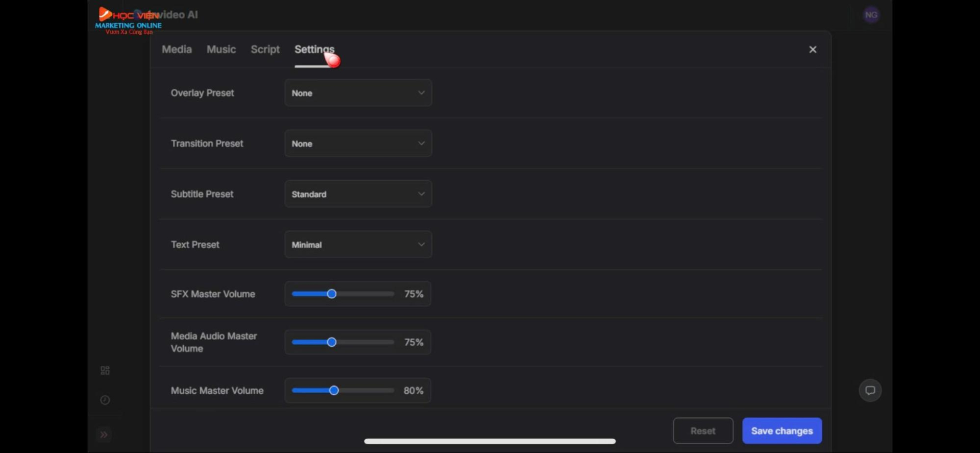Open the Subtitle Preset Standard dropdown
This screenshot has height=453, width=980.
[x=358, y=194]
